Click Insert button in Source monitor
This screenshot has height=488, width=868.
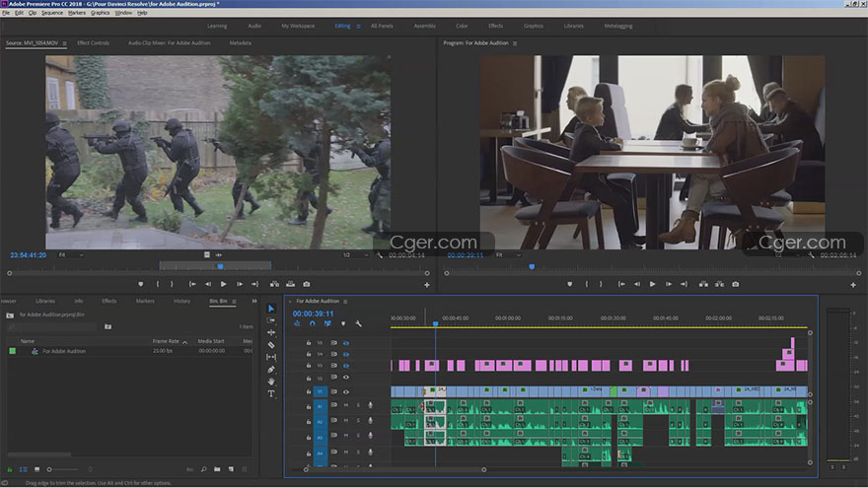(274, 284)
